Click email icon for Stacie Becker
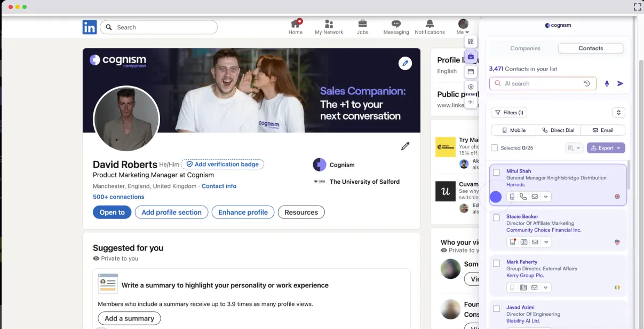 pyautogui.click(x=535, y=242)
